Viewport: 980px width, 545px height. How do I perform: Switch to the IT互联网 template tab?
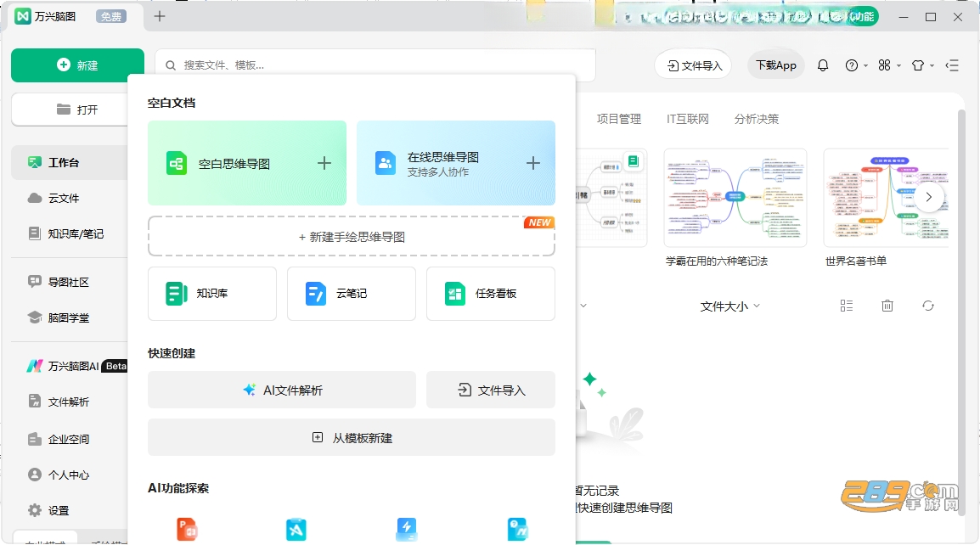(688, 119)
